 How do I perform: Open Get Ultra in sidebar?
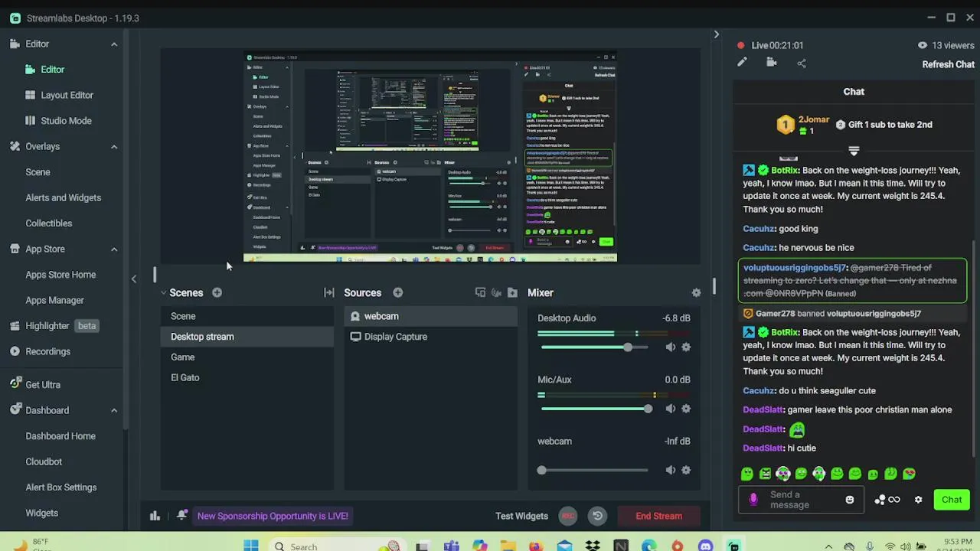pyautogui.click(x=35, y=385)
